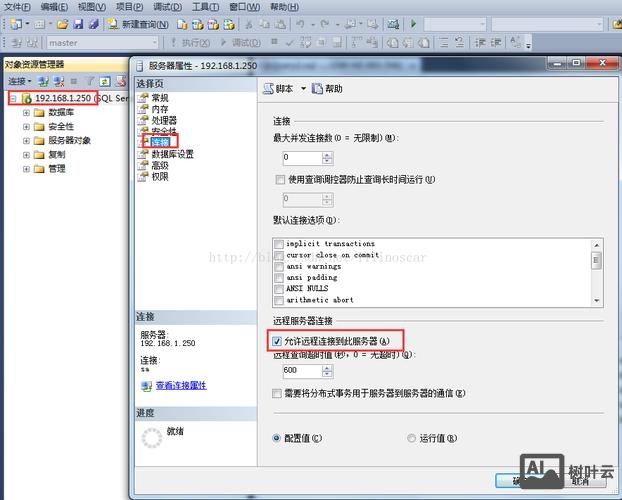This screenshot has width=622, height=500.
Task: Click the New Project icon at toolbar start
Action: (x=16, y=24)
